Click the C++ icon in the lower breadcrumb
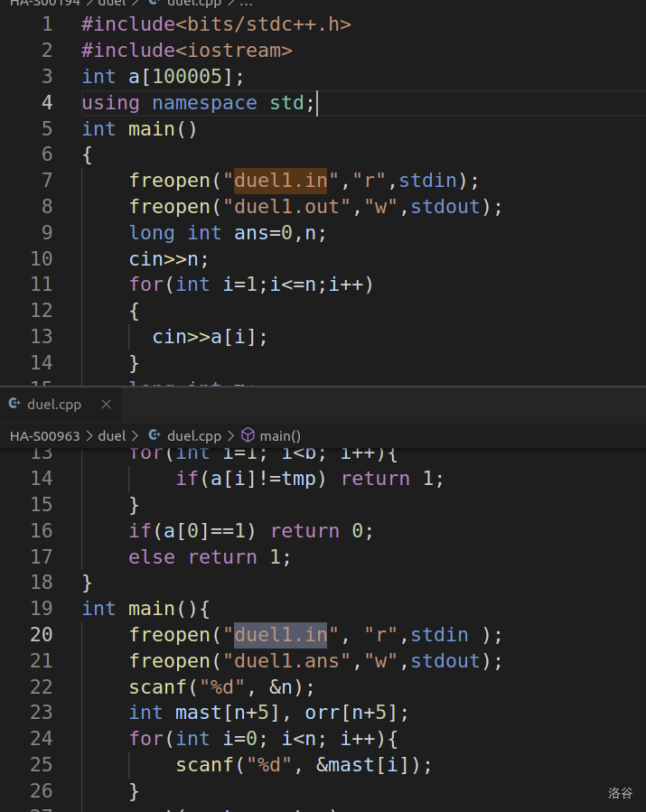The height and width of the screenshot is (812, 646). [x=154, y=435]
